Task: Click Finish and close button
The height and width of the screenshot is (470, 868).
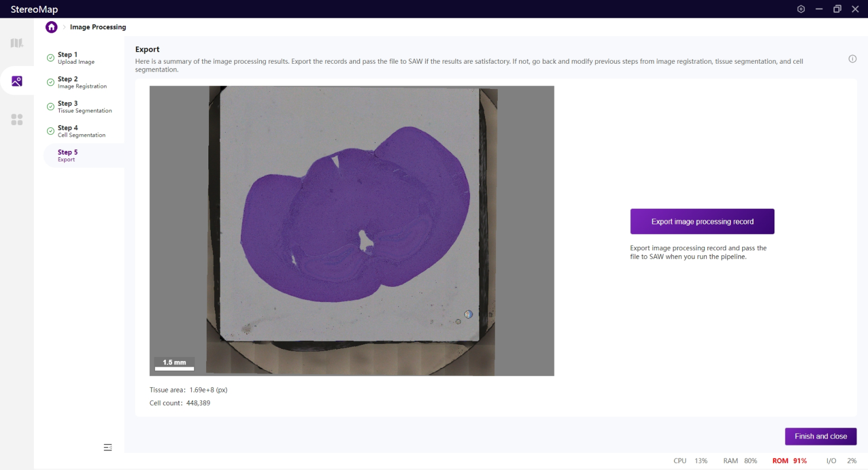Action: [x=820, y=436]
